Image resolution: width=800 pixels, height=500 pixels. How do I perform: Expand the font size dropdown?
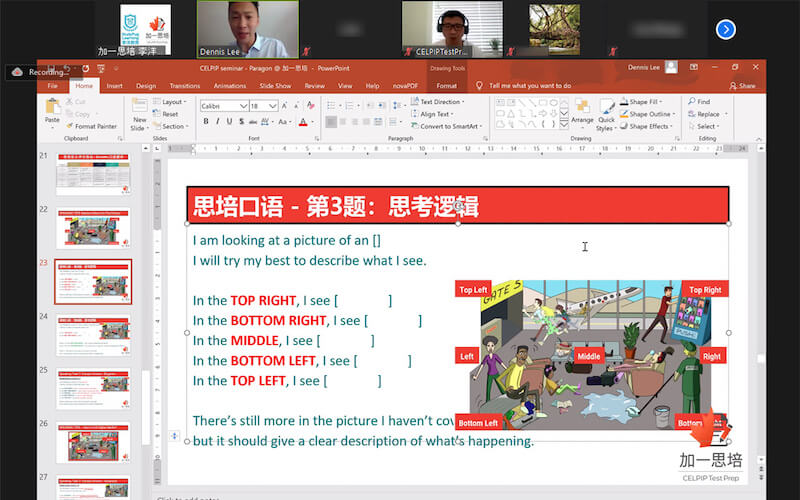(274, 105)
